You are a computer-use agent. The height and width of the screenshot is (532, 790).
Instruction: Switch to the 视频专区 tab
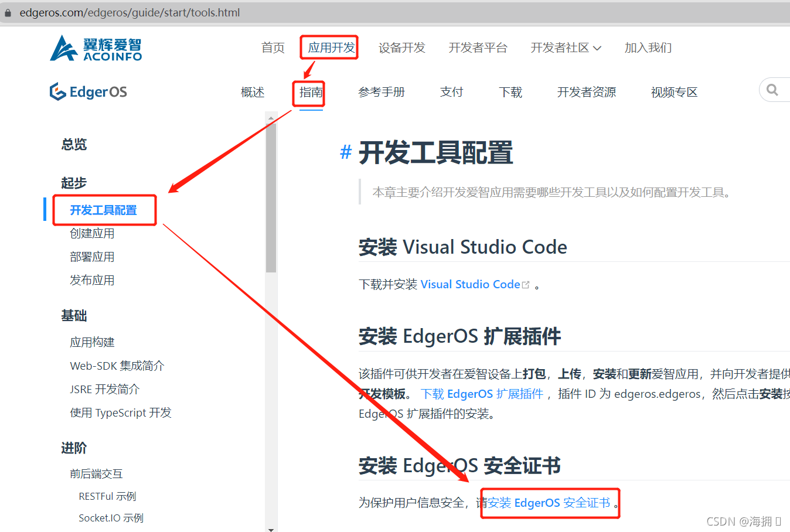pos(674,92)
